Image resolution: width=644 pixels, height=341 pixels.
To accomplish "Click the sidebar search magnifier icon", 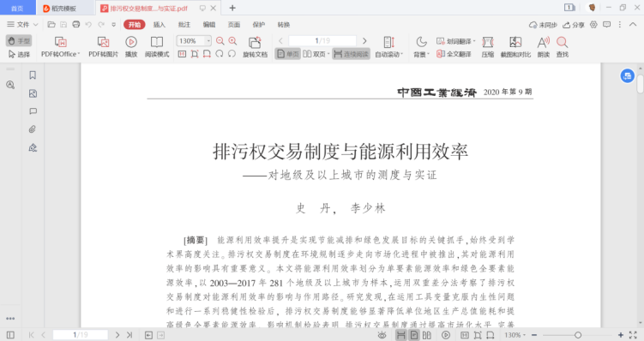I will pyautogui.click(x=10, y=85).
